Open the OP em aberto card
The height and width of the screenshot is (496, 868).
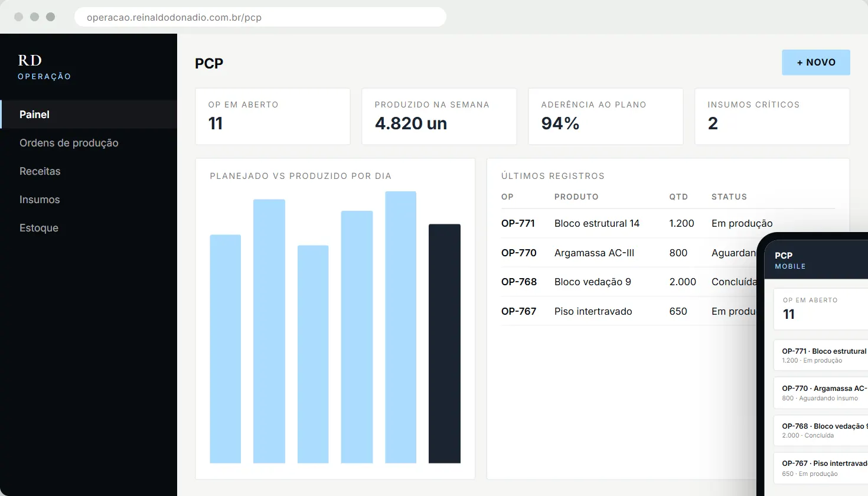click(x=273, y=116)
